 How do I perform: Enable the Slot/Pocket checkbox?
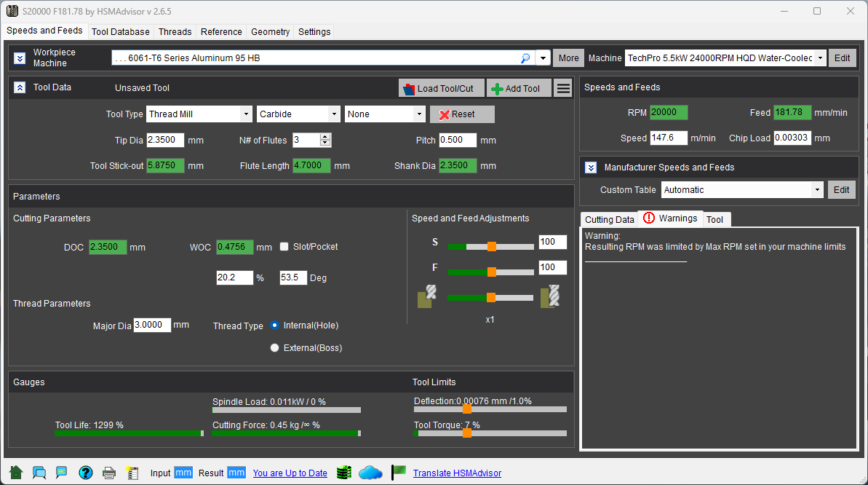pos(284,247)
